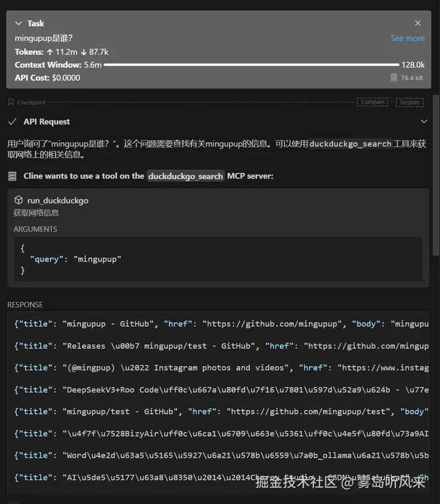Click the 获取网络信息 tool description

tap(36, 213)
